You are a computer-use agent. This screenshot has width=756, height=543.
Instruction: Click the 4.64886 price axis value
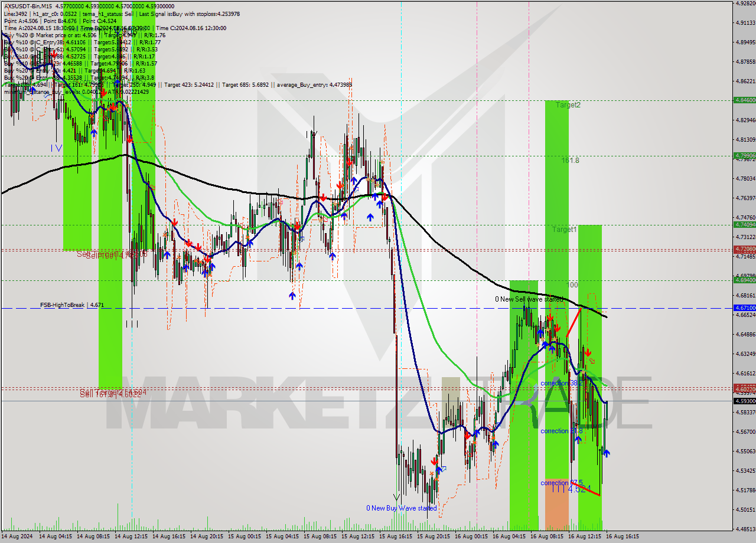pyautogui.click(x=745, y=334)
